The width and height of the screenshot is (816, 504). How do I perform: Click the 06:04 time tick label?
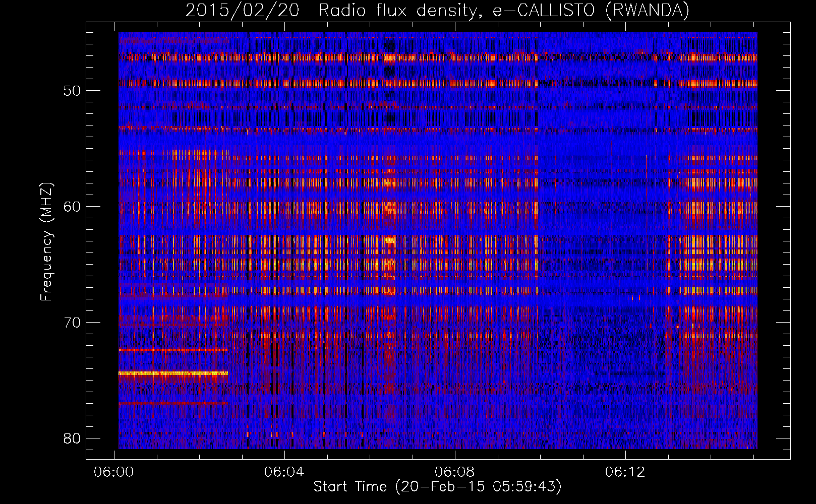pyautogui.click(x=284, y=472)
